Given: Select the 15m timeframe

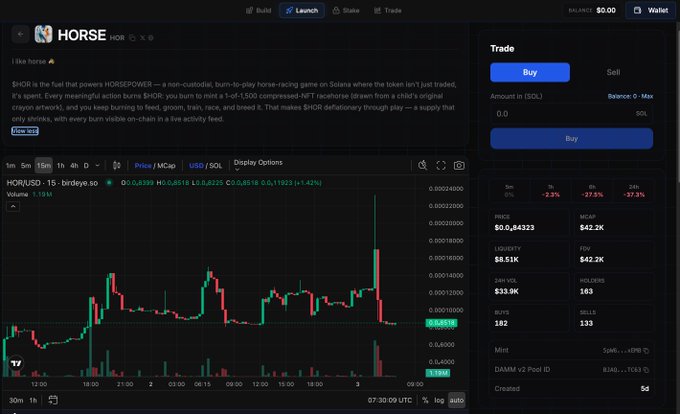Looking at the screenshot, I should click(43, 166).
